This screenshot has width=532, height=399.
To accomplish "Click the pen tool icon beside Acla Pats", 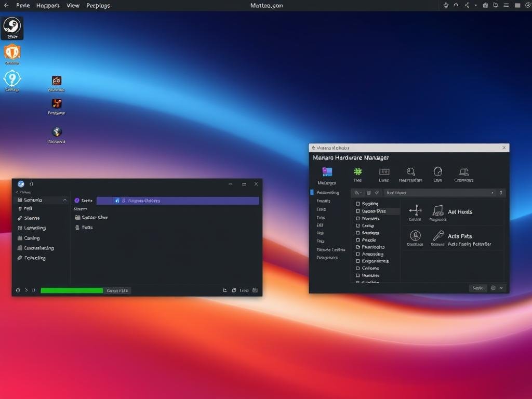I will point(438,235).
